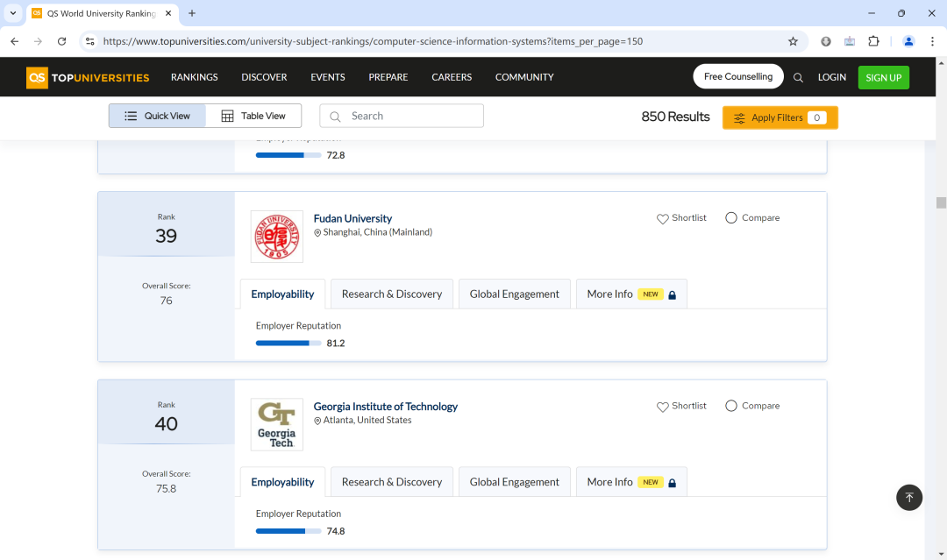Switch to Table View
Screen dimensions: 947x560
pyautogui.click(x=253, y=116)
